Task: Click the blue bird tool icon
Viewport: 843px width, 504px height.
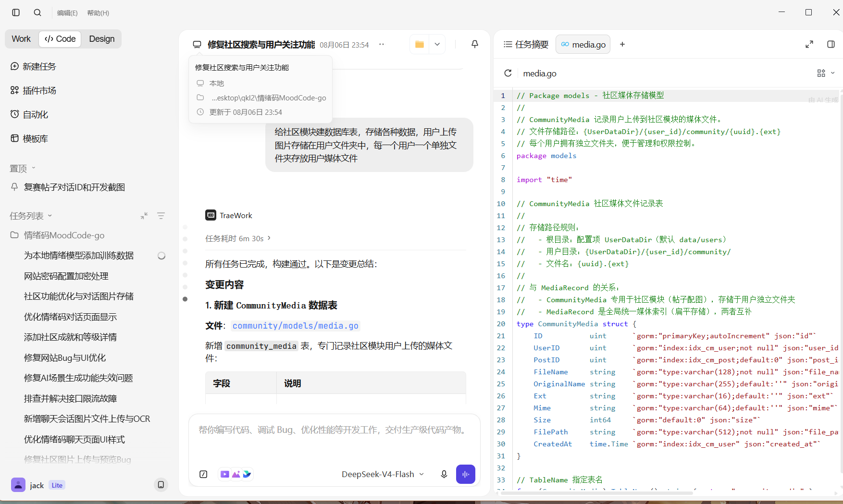Action: (x=247, y=474)
